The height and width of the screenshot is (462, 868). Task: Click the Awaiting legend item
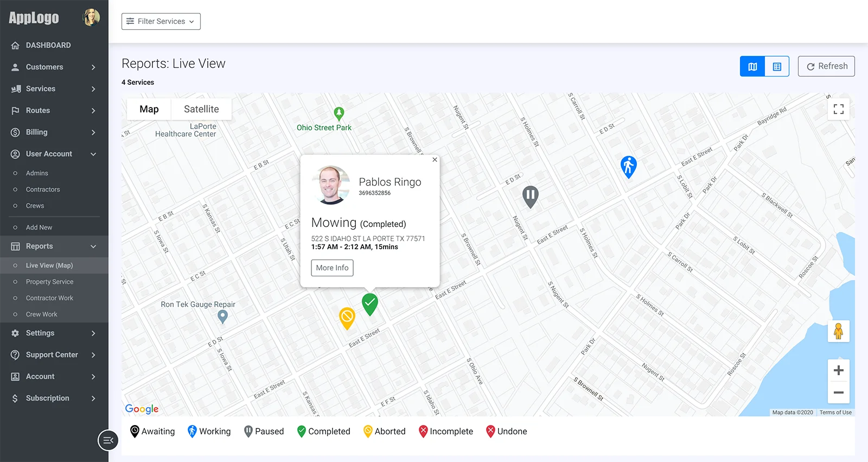click(x=152, y=432)
